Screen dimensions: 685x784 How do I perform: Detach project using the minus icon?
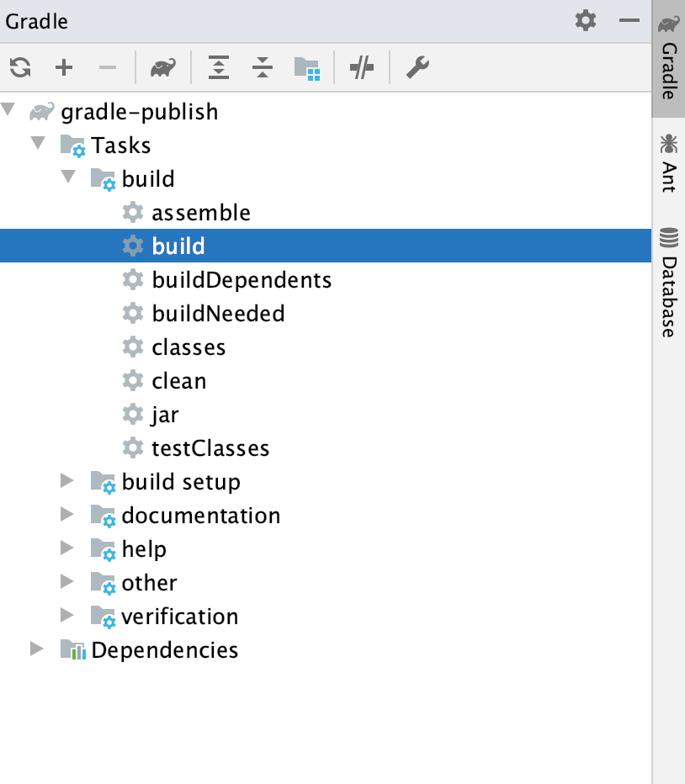coord(108,67)
